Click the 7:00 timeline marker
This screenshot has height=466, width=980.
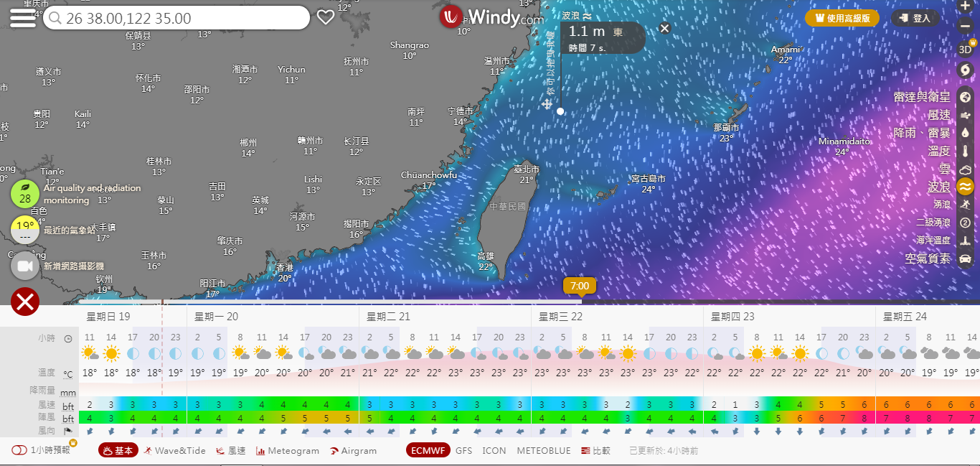click(x=580, y=286)
